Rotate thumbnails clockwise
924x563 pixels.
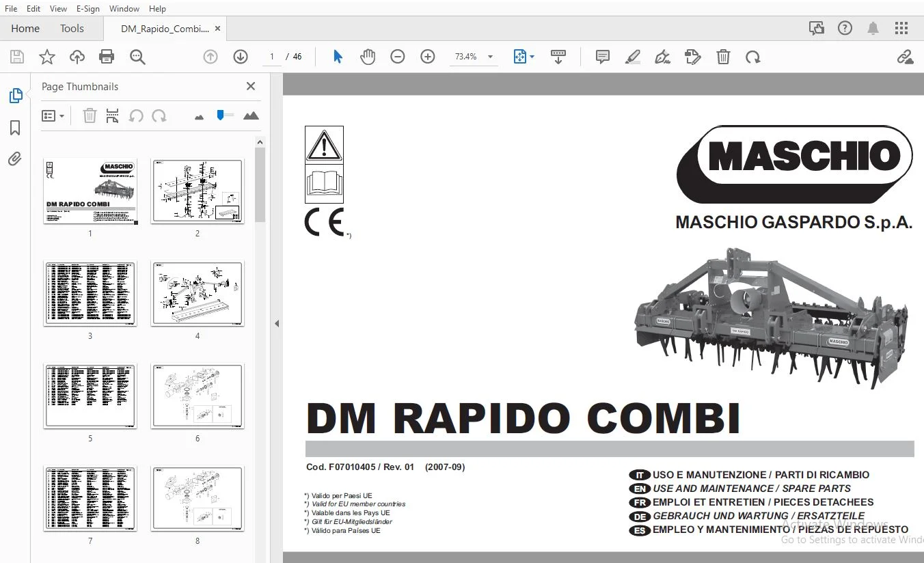pyautogui.click(x=159, y=115)
